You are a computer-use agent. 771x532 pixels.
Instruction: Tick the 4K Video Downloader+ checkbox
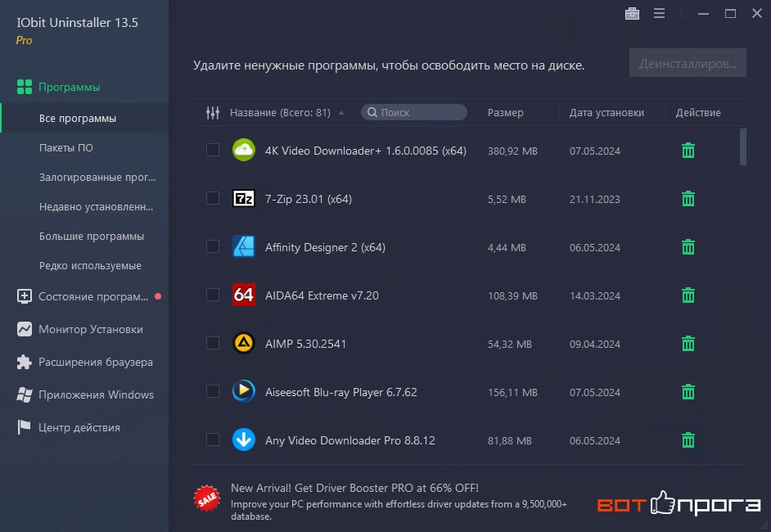pyautogui.click(x=213, y=150)
